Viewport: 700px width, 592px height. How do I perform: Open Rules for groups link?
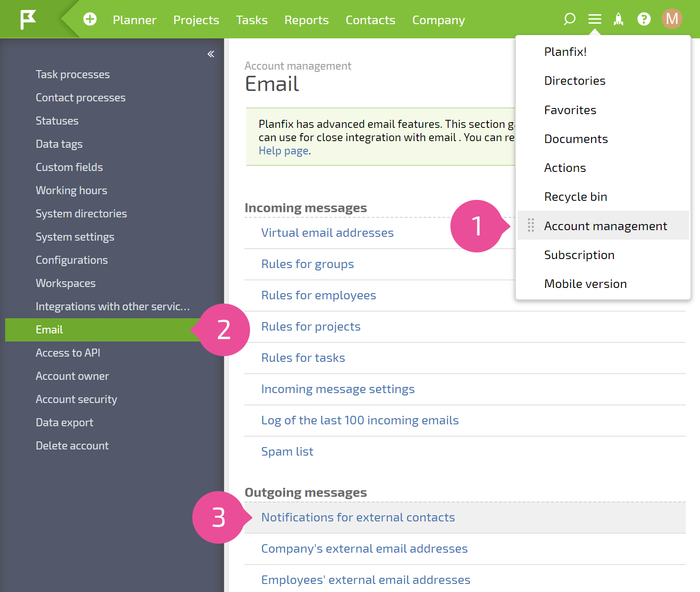click(307, 264)
